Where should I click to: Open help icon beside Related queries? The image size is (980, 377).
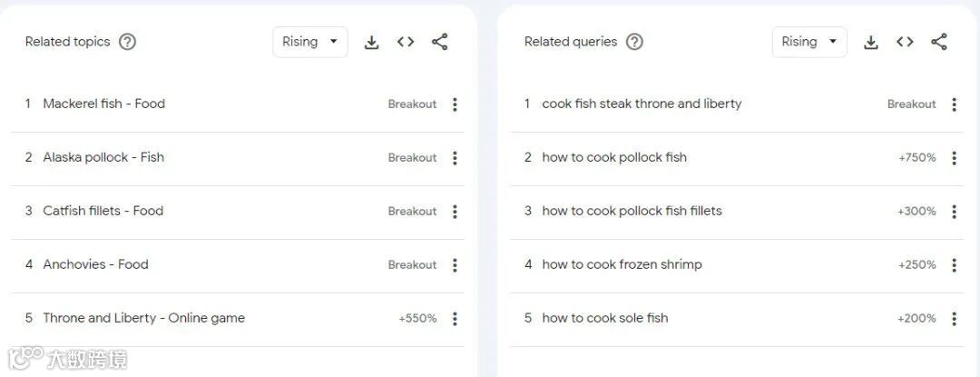(x=634, y=42)
